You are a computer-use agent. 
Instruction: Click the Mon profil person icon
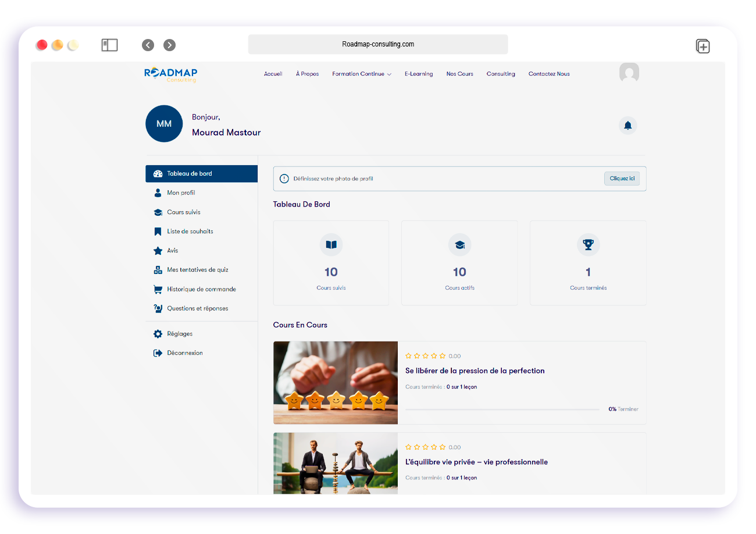coord(158,193)
